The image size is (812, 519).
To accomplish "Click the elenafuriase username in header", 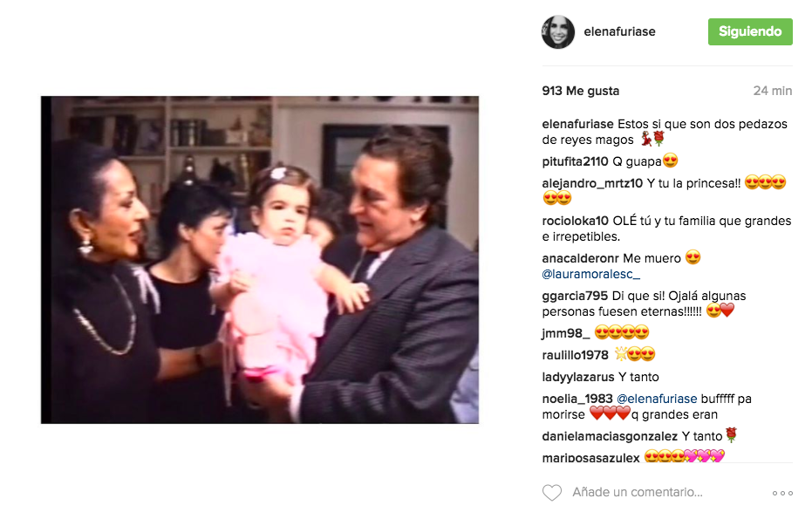I will 619,31.
